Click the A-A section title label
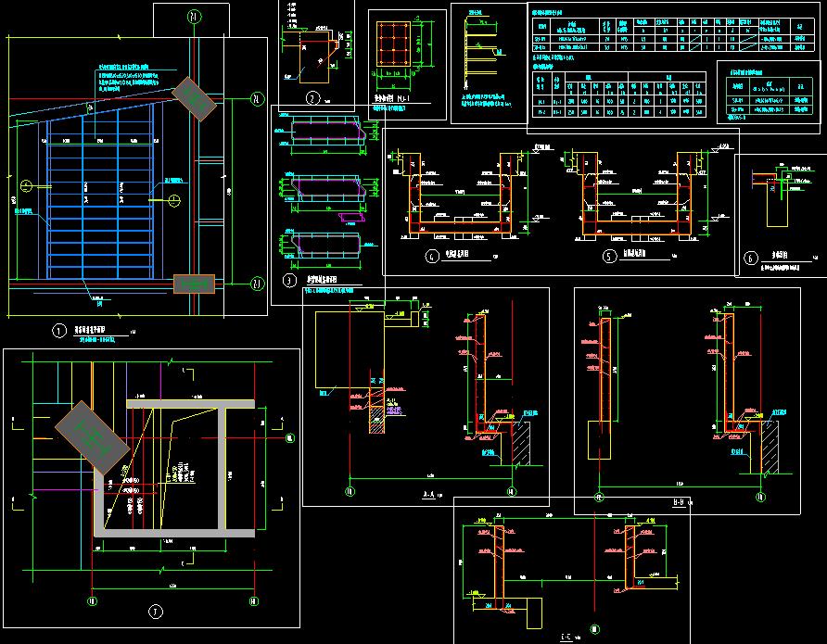This screenshot has width=827, height=644. click(429, 496)
